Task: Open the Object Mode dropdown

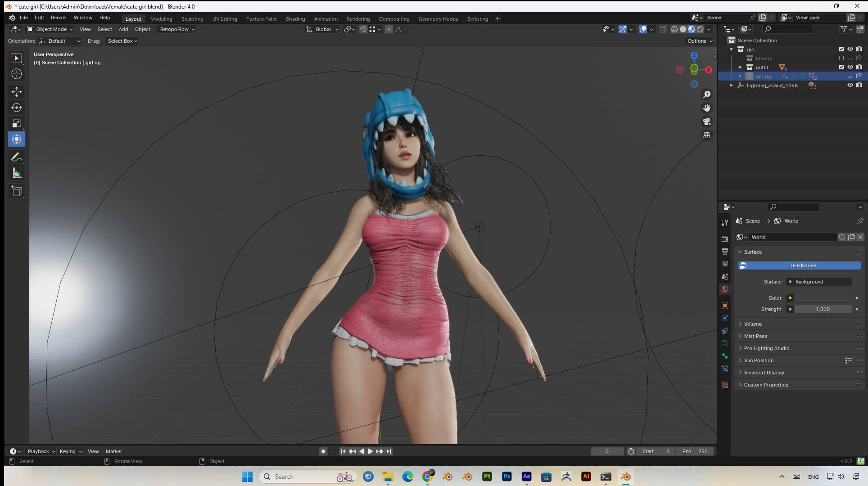Action: [50, 29]
